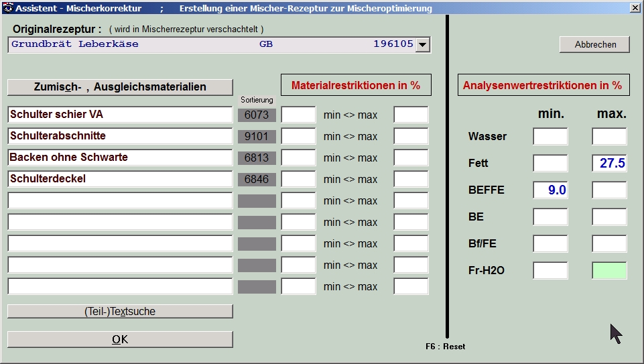The width and height of the screenshot is (644, 364).
Task: Click the BEFFE min field showing 9.0
Action: [x=550, y=190]
